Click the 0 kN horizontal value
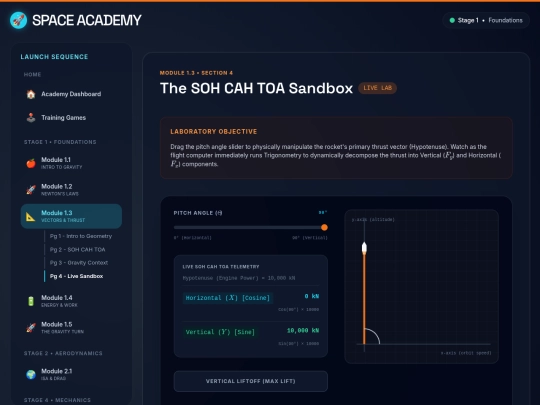Screen dimensions: 540x405 tap(312, 296)
